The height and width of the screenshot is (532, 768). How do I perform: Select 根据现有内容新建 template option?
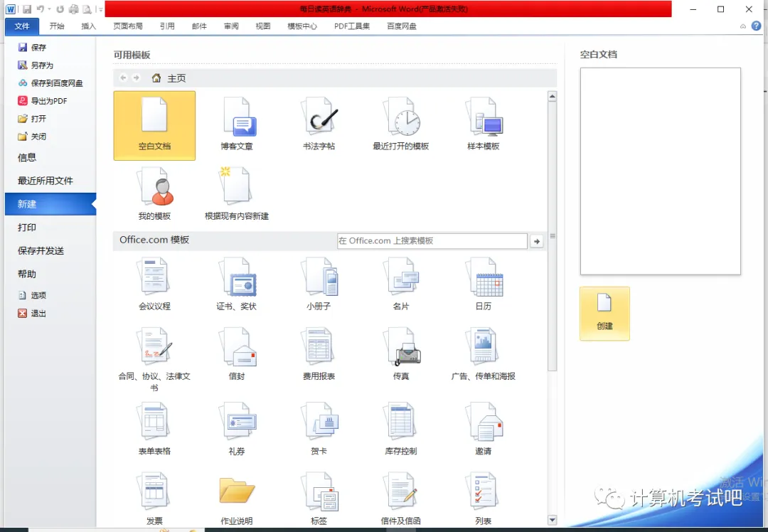pyautogui.click(x=237, y=194)
